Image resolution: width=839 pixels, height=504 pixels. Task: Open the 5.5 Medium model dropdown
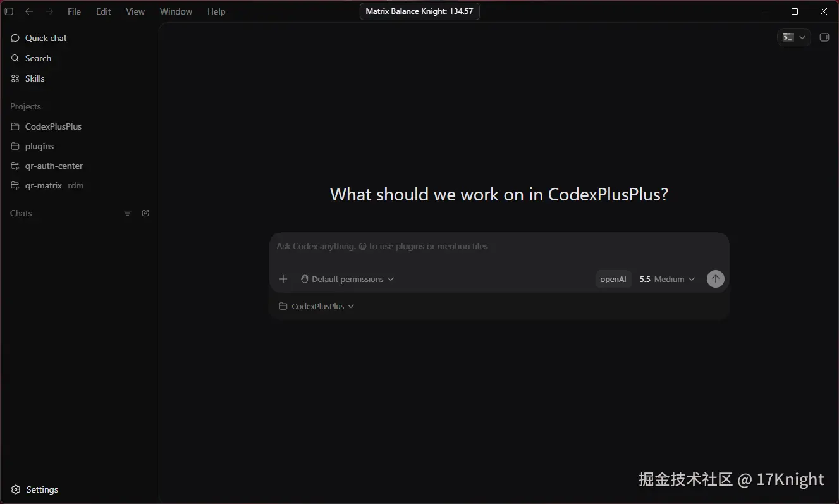coord(667,279)
